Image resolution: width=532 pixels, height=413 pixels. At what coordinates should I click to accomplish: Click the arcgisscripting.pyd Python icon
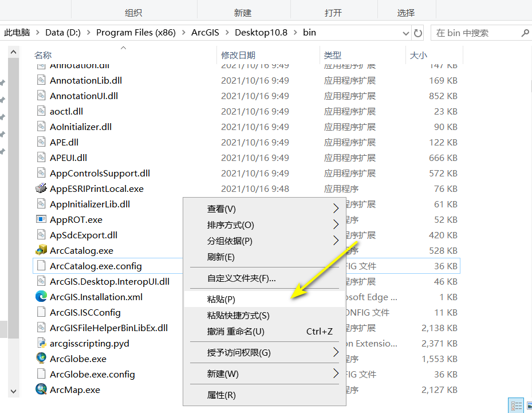click(x=41, y=343)
